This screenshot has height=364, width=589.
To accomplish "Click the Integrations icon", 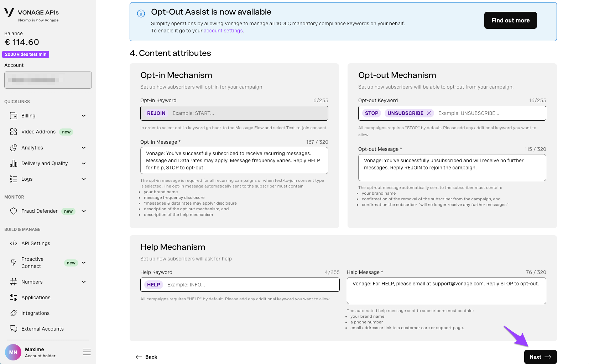I will click(13, 313).
